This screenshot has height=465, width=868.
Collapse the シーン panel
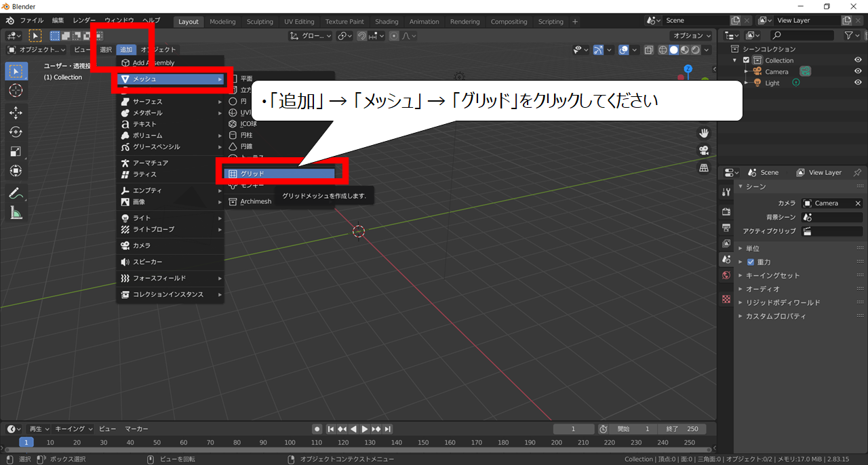pyautogui.click(x=755, y=186)
